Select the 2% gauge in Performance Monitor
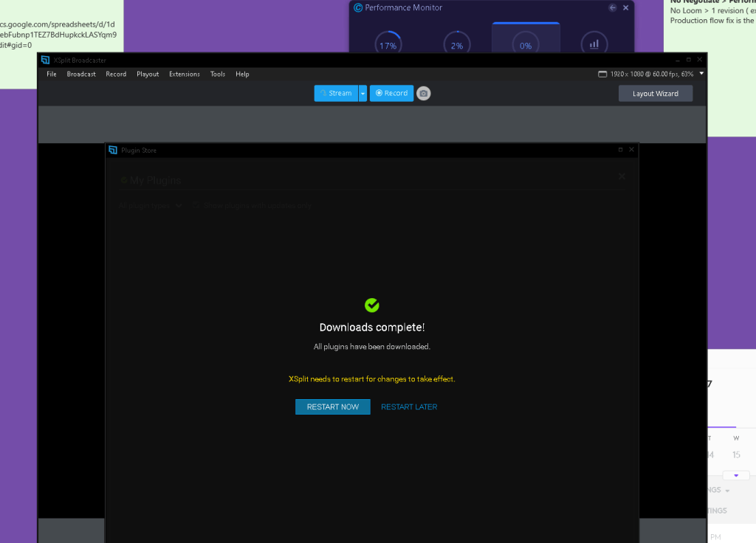The width and height of the screenshot is (756, 543). [456, 44]
